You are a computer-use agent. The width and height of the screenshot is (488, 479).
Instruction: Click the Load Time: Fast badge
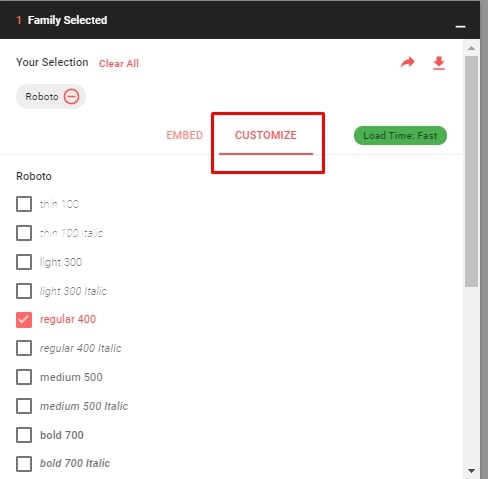400,136
